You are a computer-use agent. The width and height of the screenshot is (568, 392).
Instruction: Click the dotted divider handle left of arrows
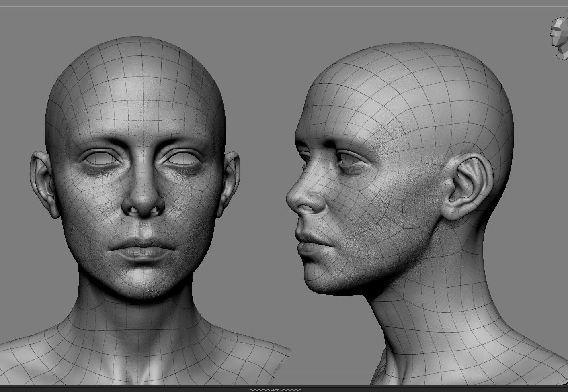(260, 390)
